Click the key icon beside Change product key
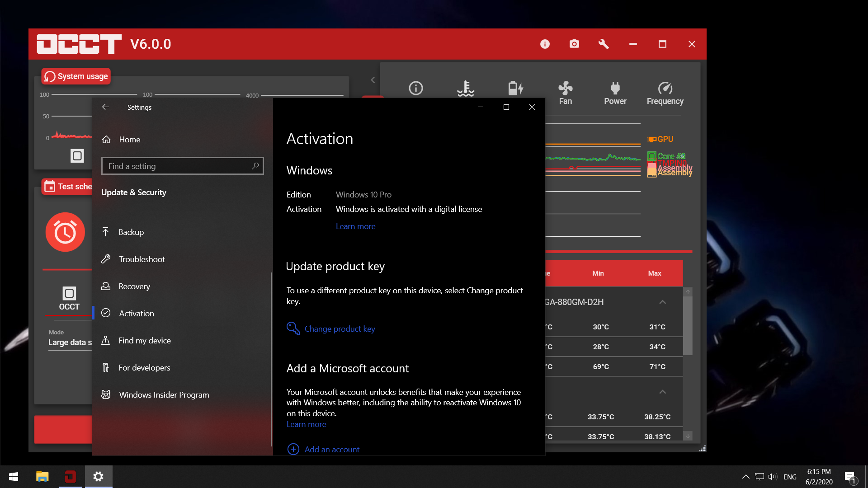 tap(293, 328)
